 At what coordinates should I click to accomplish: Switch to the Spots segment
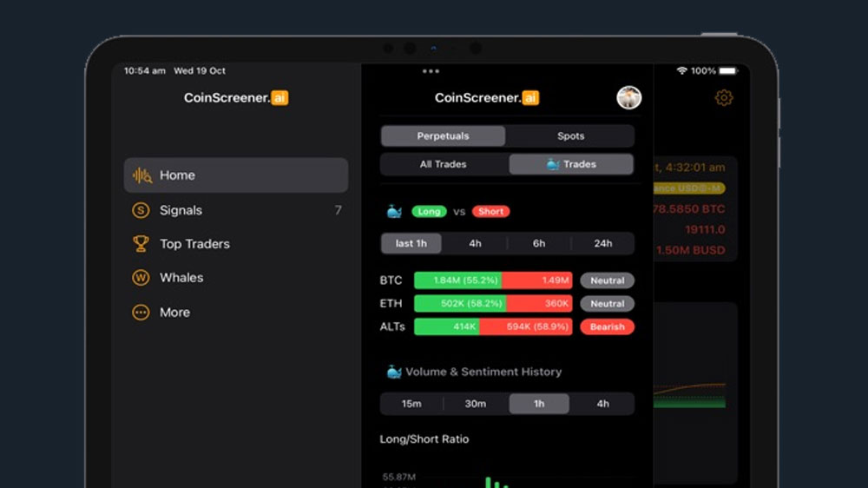point(570,135)
